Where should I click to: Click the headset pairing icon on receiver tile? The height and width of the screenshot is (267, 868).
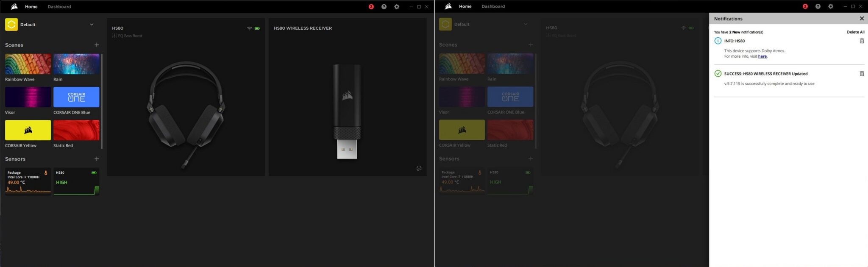pyautogui.click(x=419, y=168)
